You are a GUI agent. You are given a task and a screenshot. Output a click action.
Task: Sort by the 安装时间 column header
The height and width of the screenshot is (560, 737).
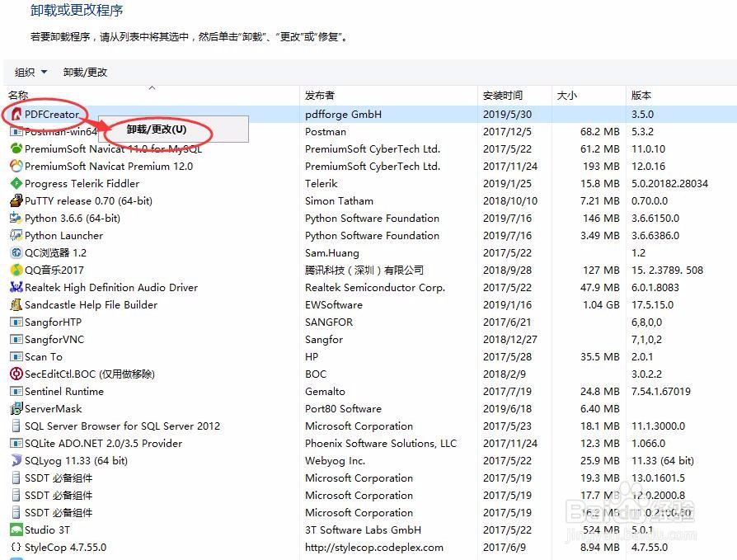502,96
